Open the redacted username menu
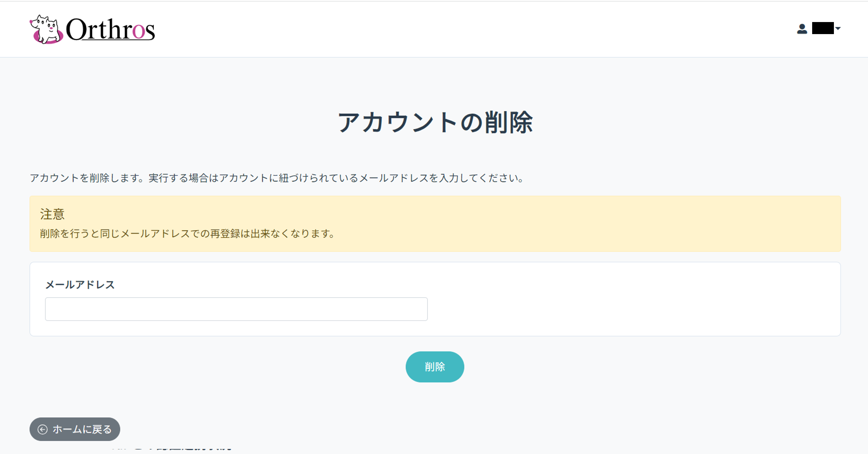This screenshot has width=868, height=454. point(823,28)
